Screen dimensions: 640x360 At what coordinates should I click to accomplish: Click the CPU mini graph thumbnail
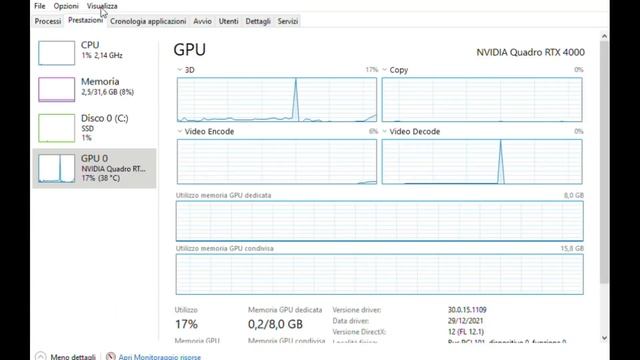click(x=56, y=53)
